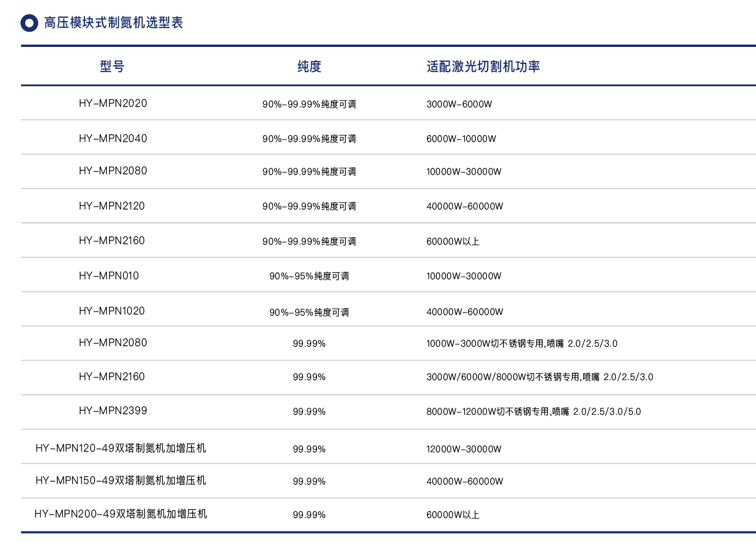Select the 纯度 column header
The height and width of the screenshot is (542, 756).
[x=309, y=66]
